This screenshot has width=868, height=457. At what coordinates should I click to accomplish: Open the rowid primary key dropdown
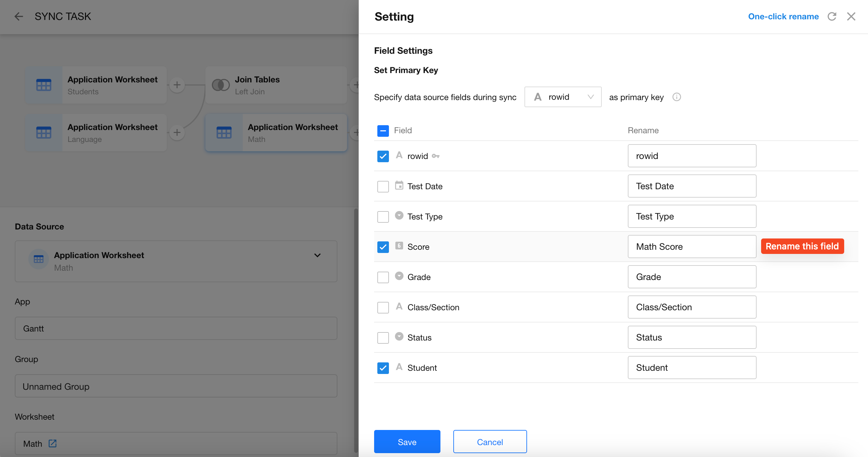coord(563,97)
